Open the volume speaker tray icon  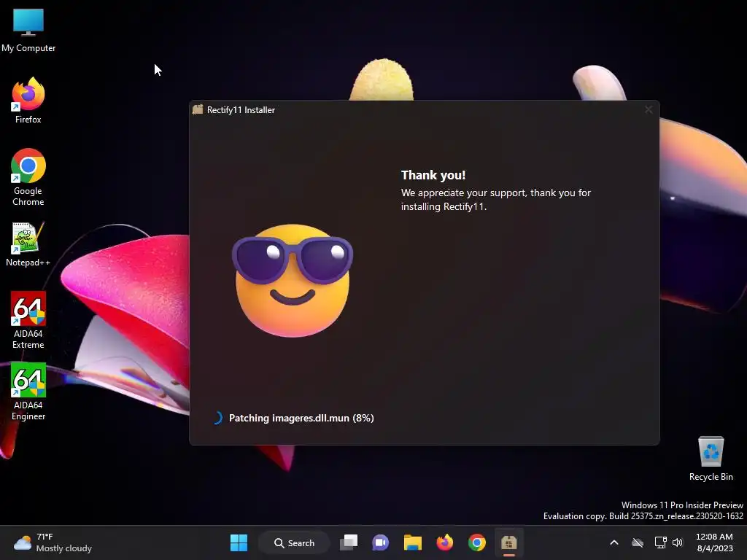678,542
